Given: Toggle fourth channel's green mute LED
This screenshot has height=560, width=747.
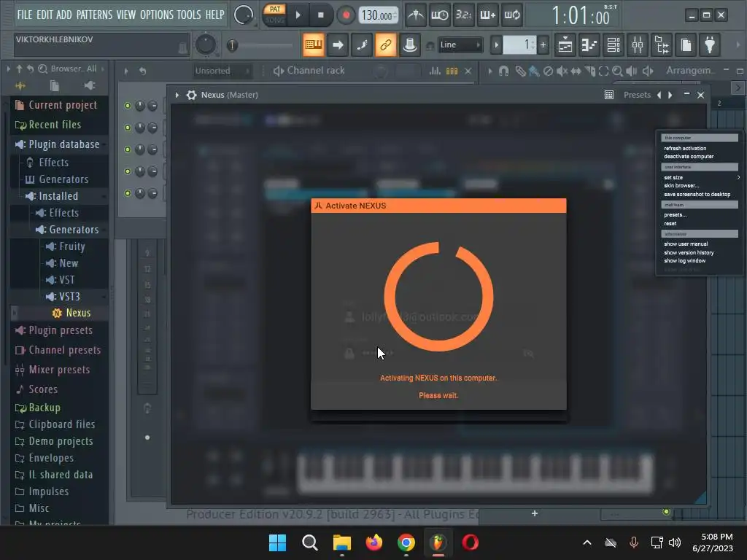Looking at the screenshot, I should [128, 171].
